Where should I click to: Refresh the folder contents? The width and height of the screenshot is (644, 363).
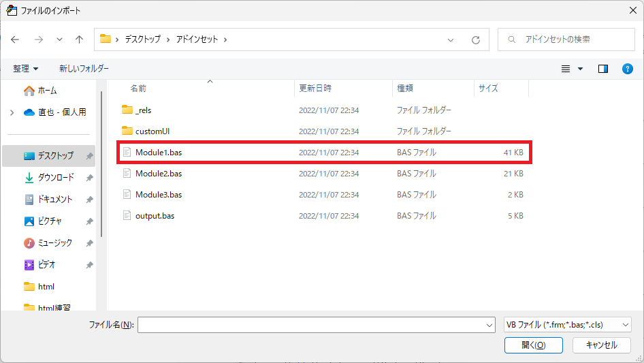click(x=476, y=40)
